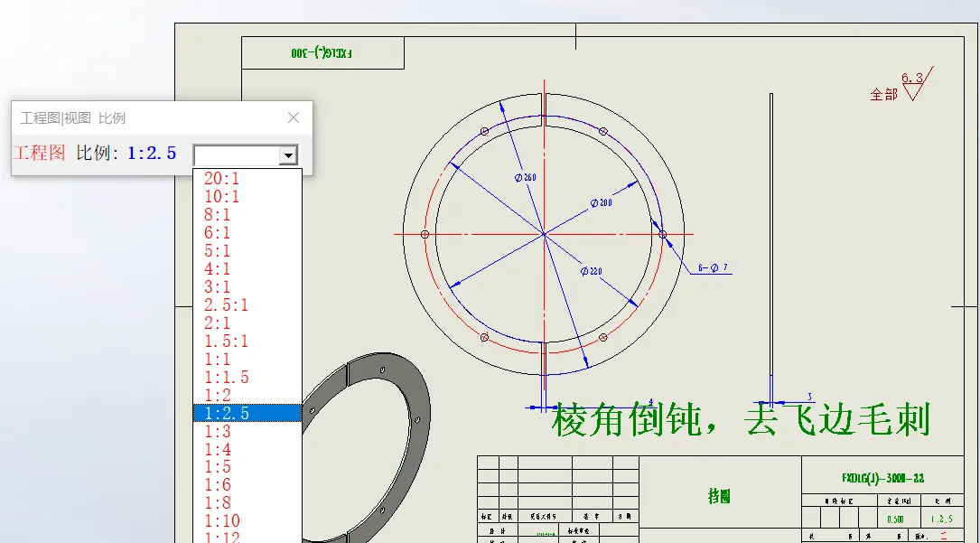Click the FXDLG(J)-300N-22 title block number
Screen dimensions: 980x543
tap(882, 478)
